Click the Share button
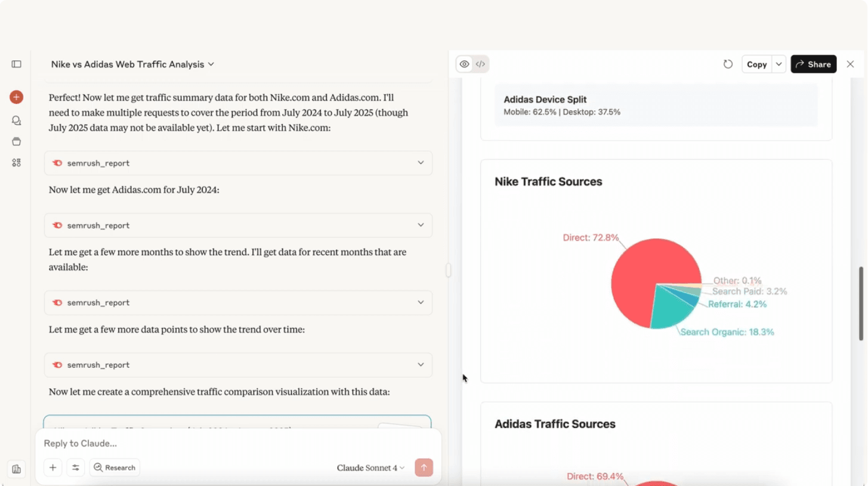The width and height of the screenshot is (868, 486). pyautogui.click(x=813, y=64)
